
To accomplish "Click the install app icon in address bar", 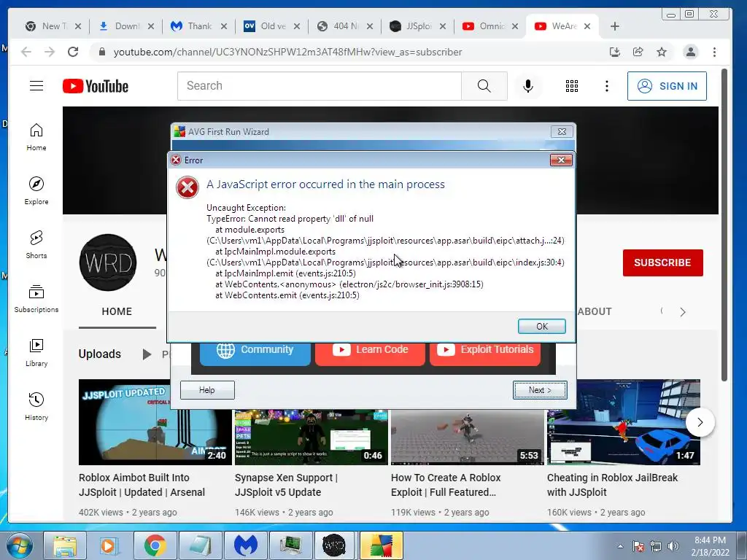I will pyautogui.click(x=615, y=52).
